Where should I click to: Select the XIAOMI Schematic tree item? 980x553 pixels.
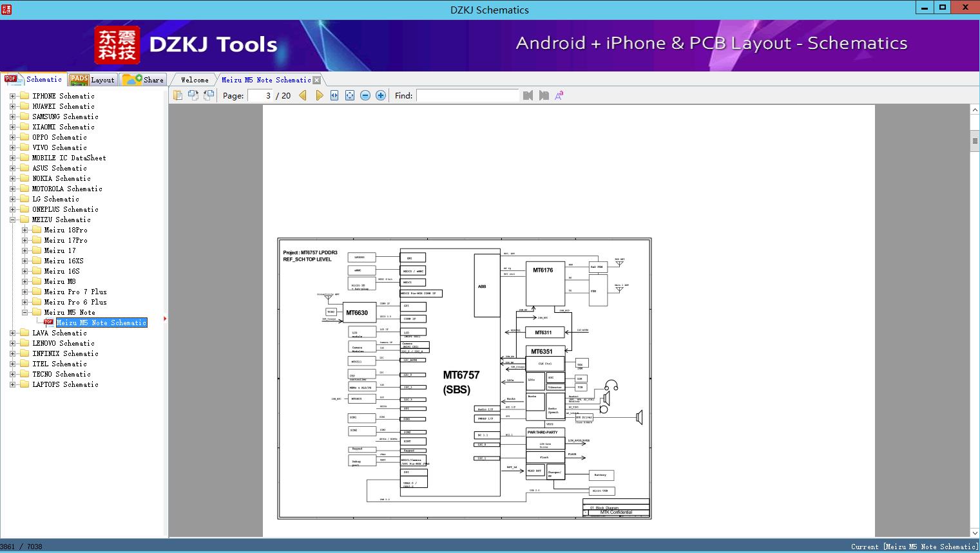63,127
